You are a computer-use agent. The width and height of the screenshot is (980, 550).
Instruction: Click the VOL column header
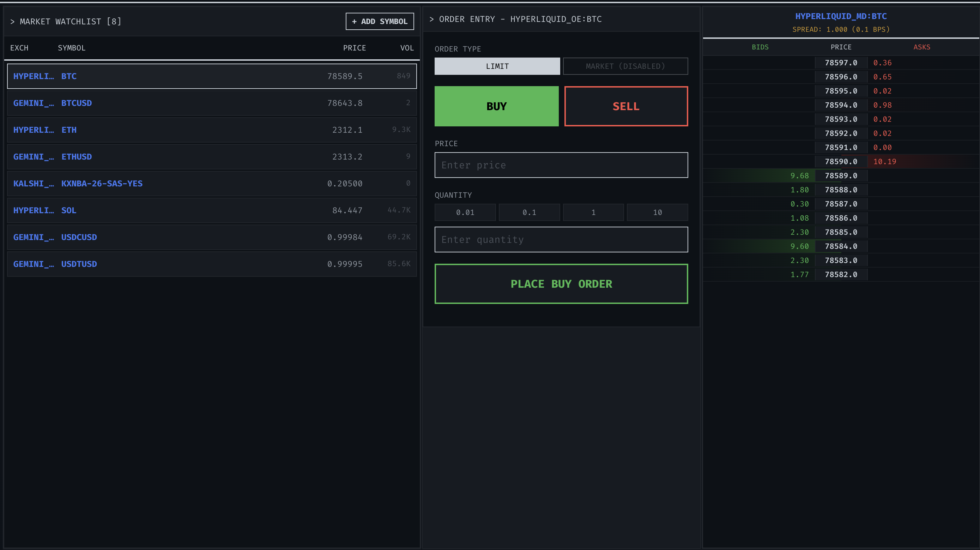[x=407, y=48]
